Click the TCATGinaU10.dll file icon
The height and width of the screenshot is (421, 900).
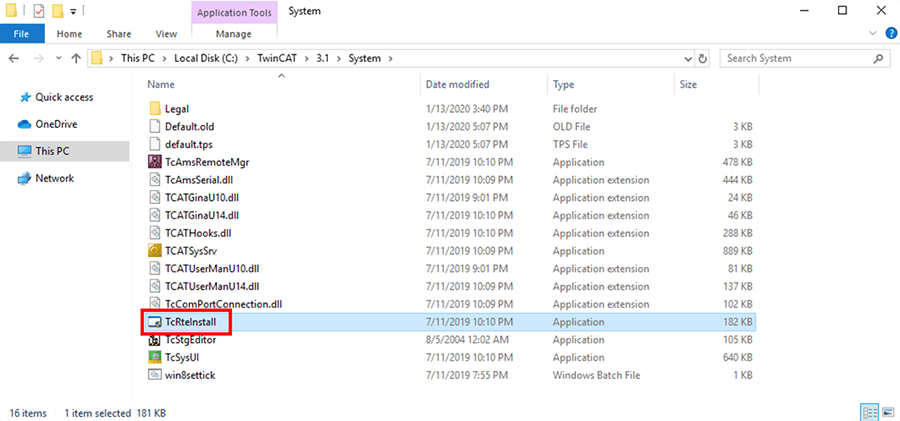click(x=154, y=198)
